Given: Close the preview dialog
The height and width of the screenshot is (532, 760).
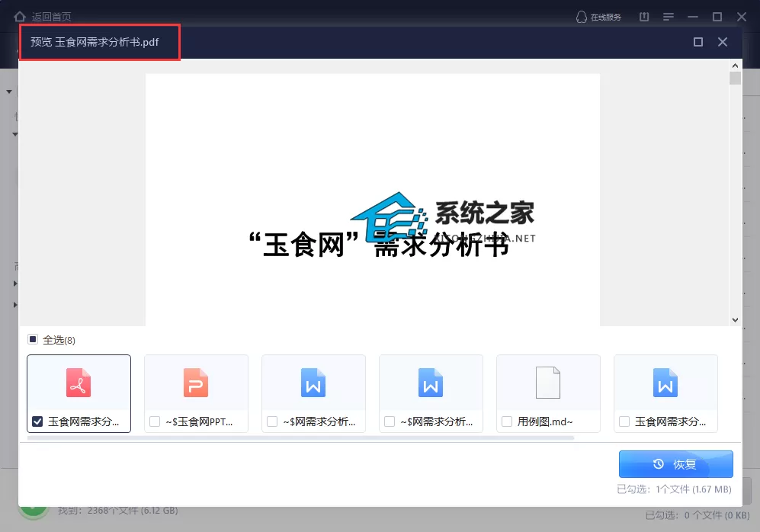Looking at the screenshot, I should click(722, 42).
